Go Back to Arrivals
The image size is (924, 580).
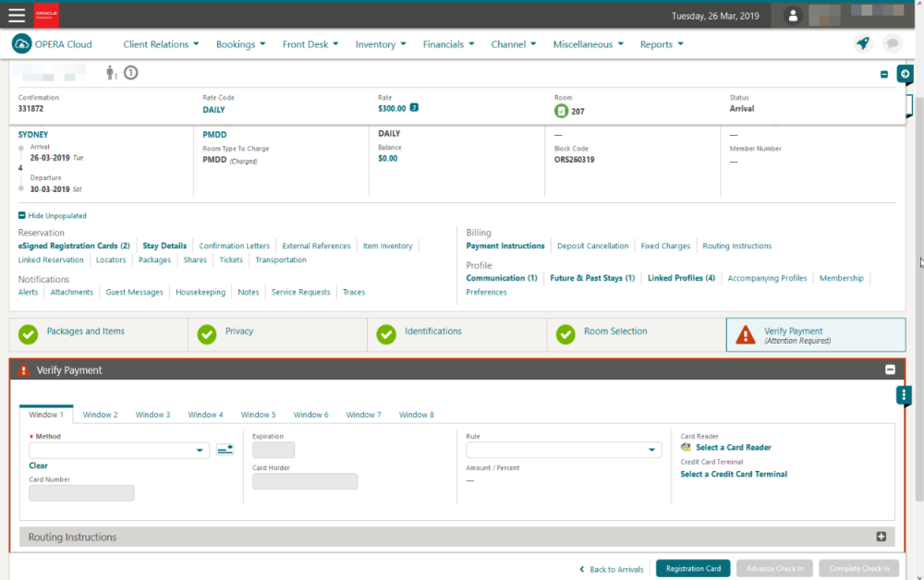611,570
